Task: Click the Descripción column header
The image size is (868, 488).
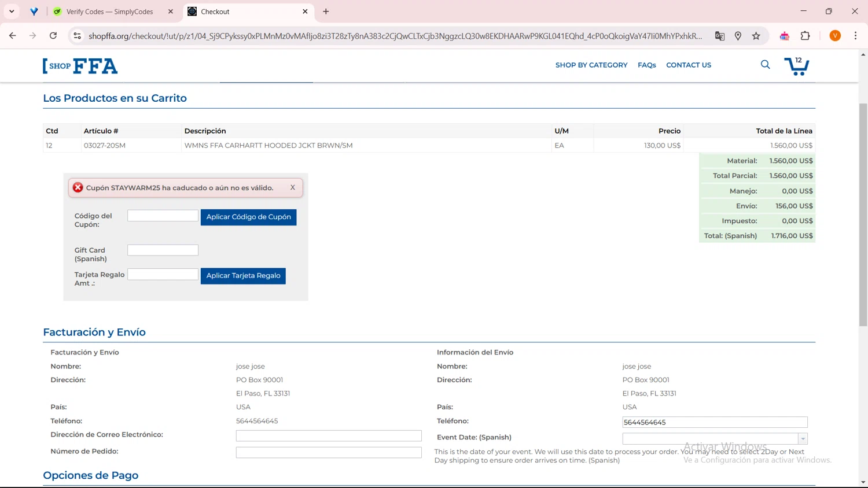Action: point(205,131)
